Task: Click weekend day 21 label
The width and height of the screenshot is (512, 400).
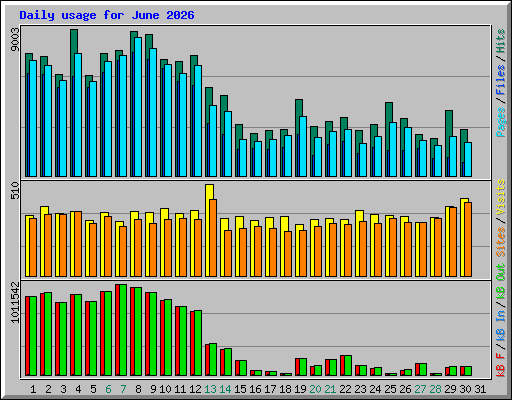Action: click(x=330, y=389)
